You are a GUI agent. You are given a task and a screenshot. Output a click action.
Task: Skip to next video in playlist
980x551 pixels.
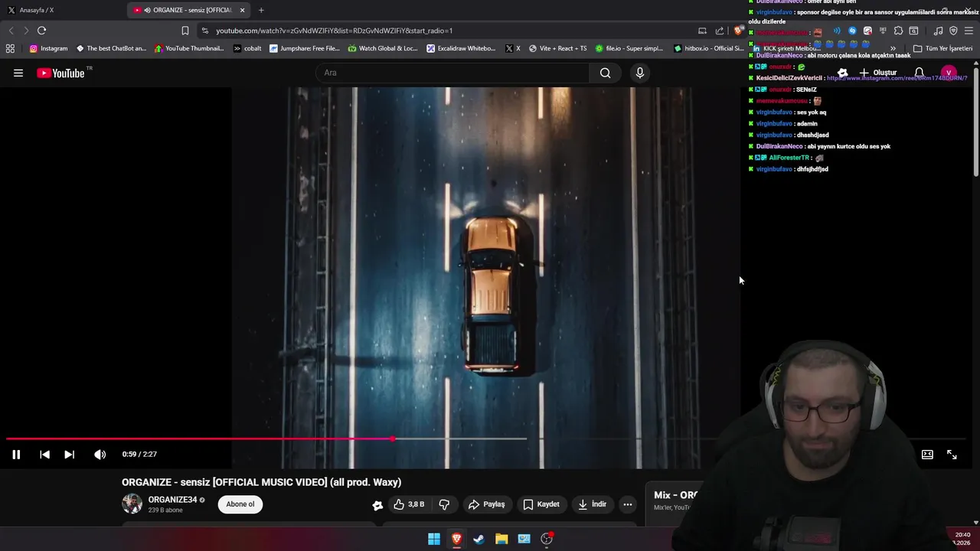69,455
